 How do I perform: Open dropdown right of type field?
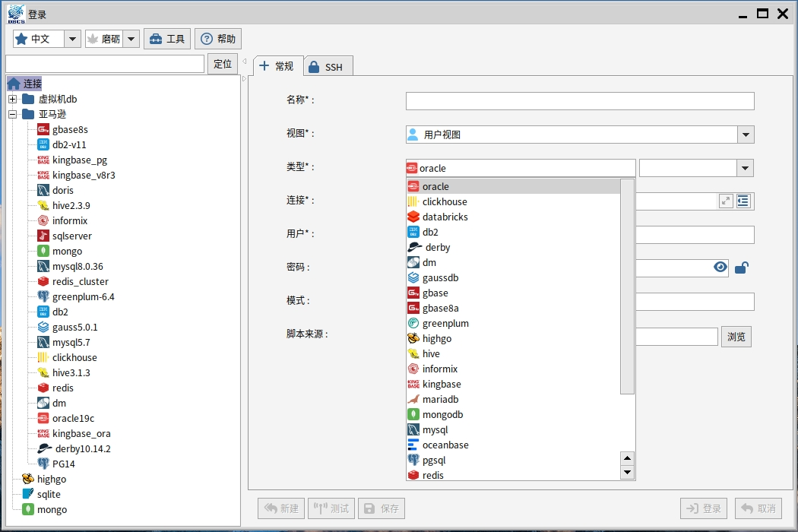[745, 168]
